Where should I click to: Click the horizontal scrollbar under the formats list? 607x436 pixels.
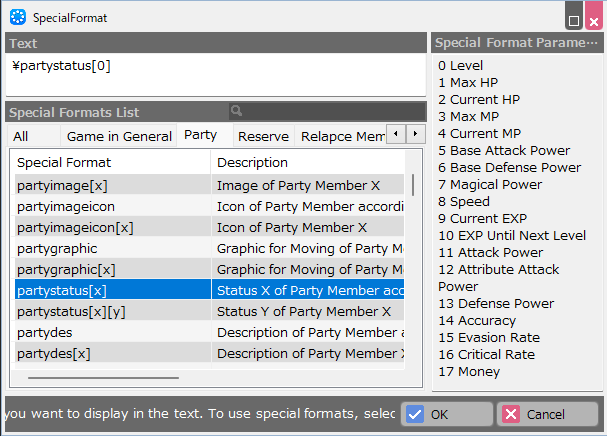click(103, 378)
